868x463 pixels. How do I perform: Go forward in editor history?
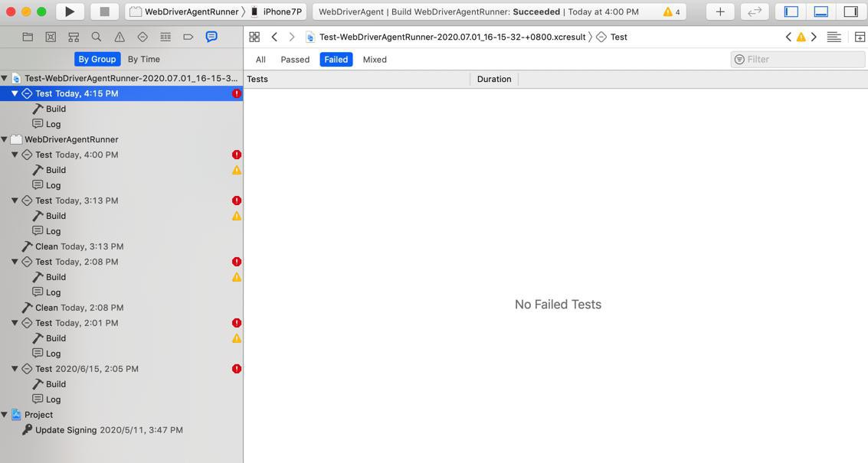point(292,37)
